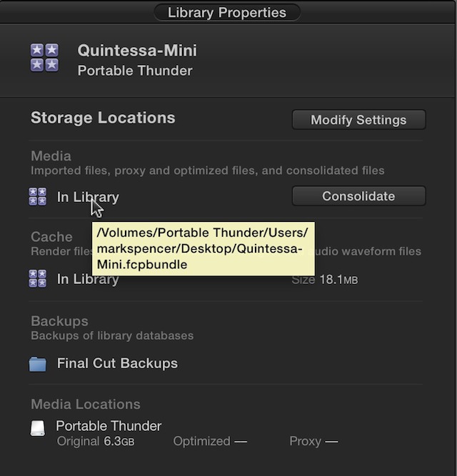This screenshot has height=476, width=457.
Task: Click the Portable Thunder media location name
Action: point(109,426)
